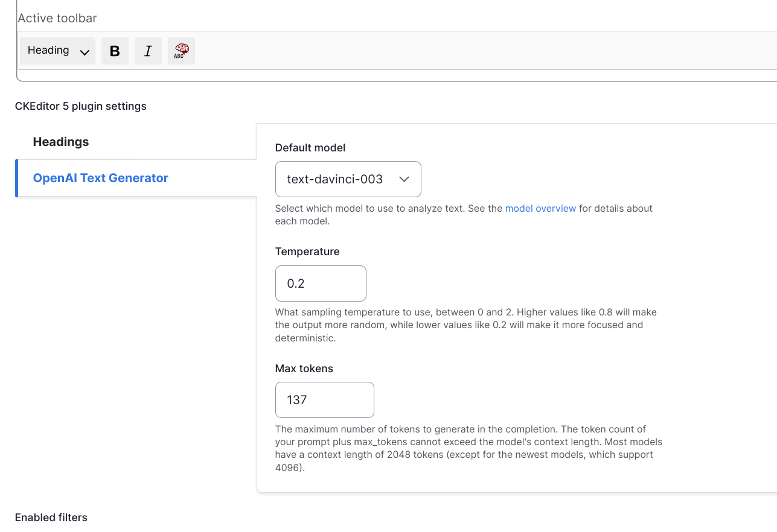Viewport: 777px width, 532px height.
Task: Click the CKEditor 5 plugin settings heading
Action: (x=81, y=106)
